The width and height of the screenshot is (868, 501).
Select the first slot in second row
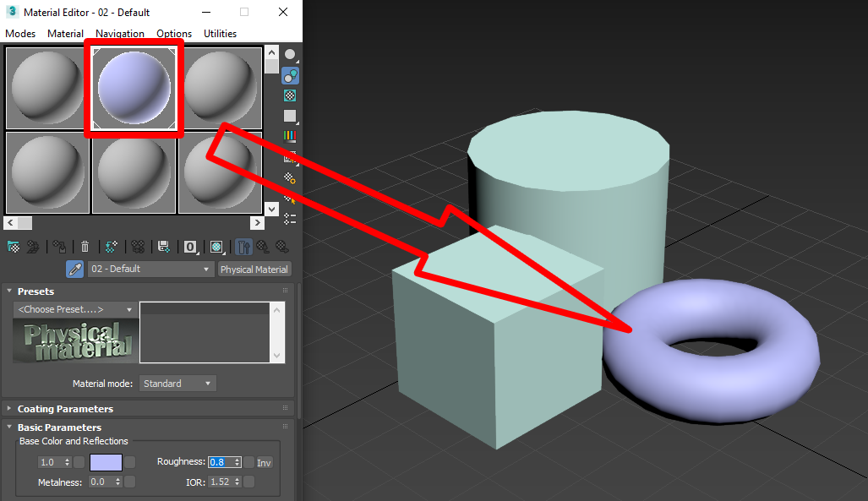tap(47, 172)
